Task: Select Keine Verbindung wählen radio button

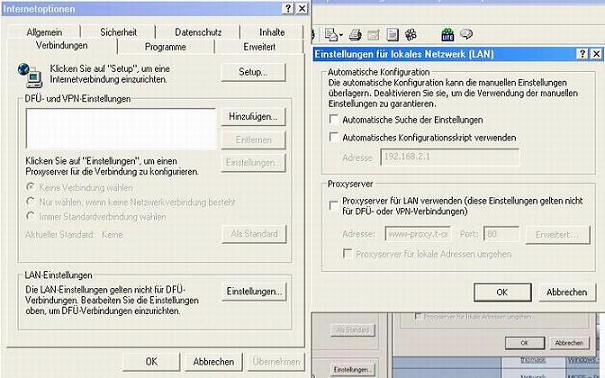Action: click(30, 187)
